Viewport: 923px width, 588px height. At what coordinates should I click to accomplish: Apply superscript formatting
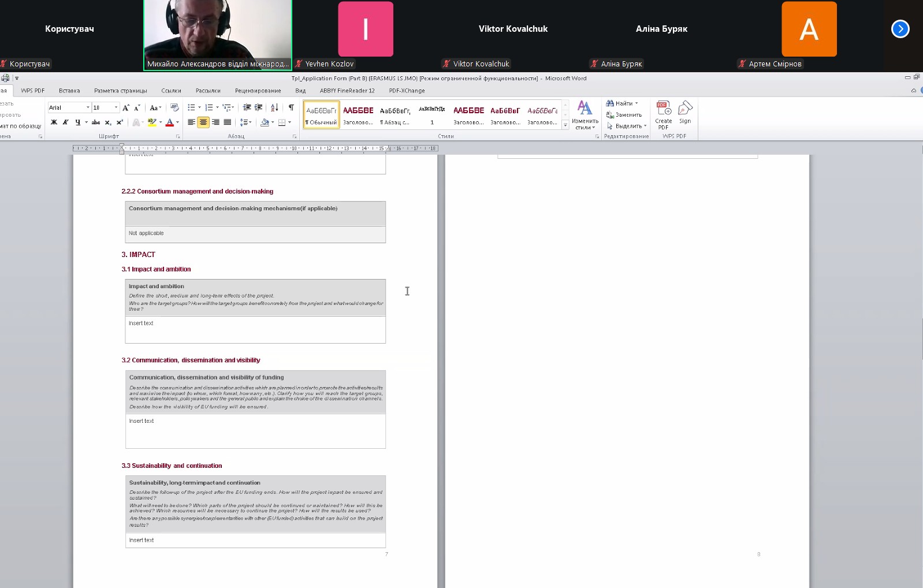(120, 122)
